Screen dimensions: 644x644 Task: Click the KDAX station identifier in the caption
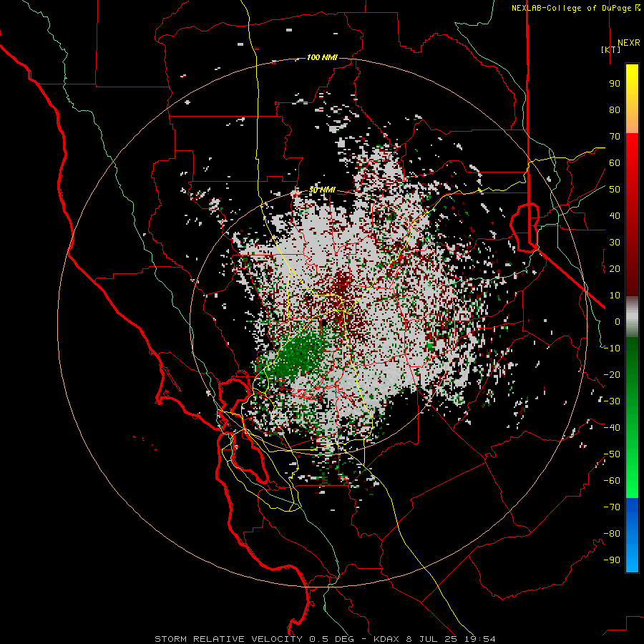click(386, 639)
